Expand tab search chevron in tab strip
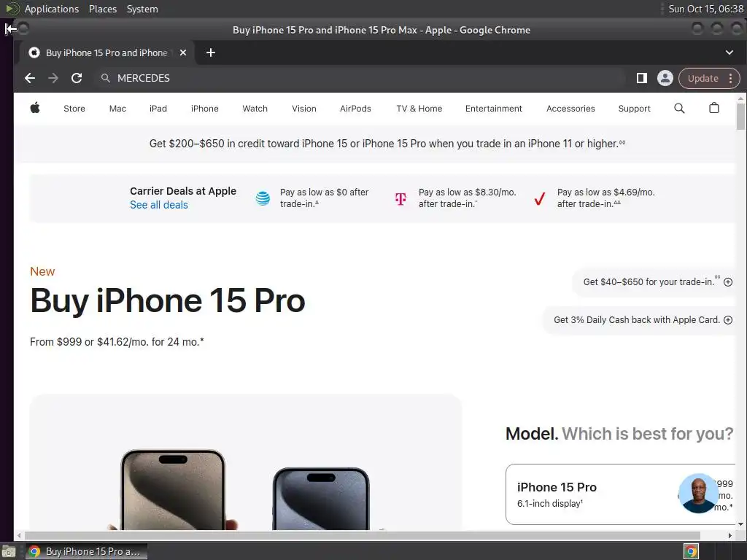This screenshot has height=560, width=747. (729, 52)
